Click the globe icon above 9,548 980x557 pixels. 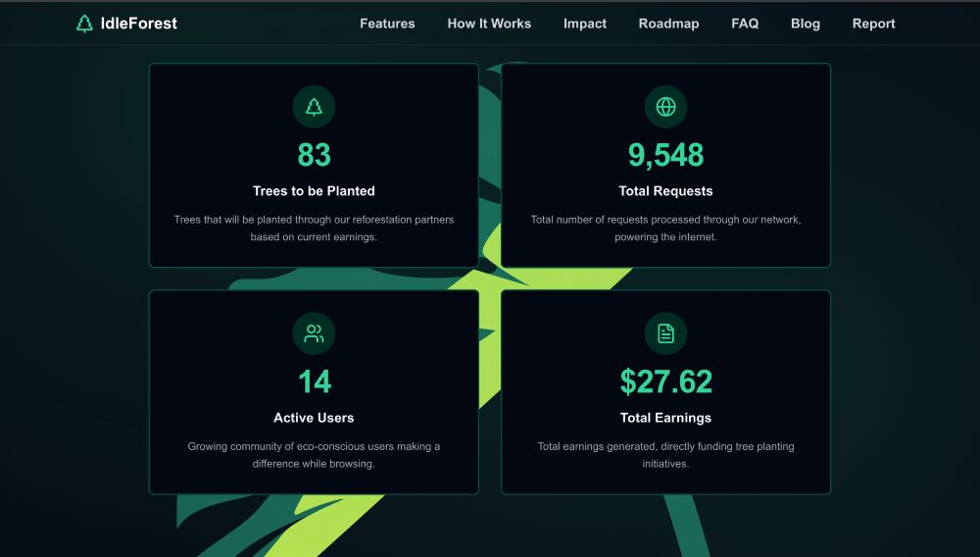point(665,107)
